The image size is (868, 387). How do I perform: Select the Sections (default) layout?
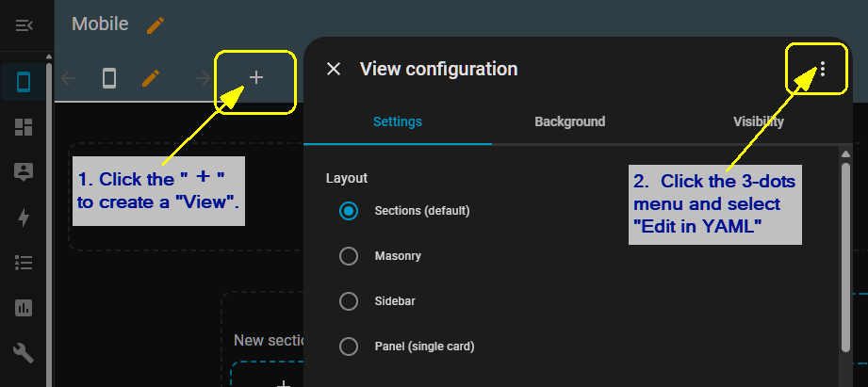click(x=349, y=211)
